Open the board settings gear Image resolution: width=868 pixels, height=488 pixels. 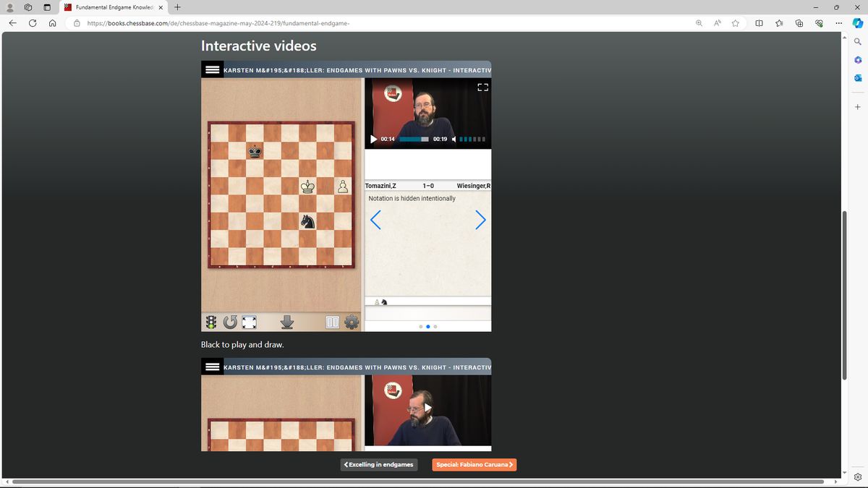coord(352,322)
